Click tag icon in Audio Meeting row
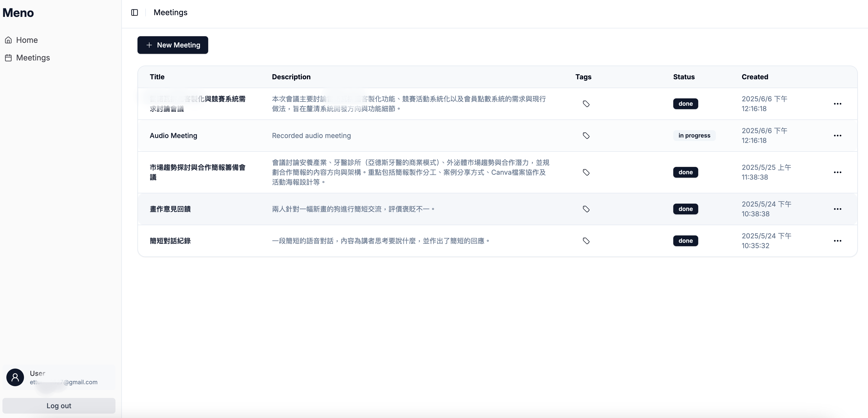 tap(586, 136)
